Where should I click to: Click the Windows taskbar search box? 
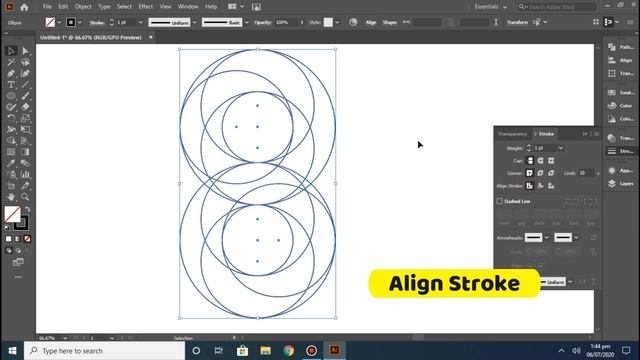[104, 351]
